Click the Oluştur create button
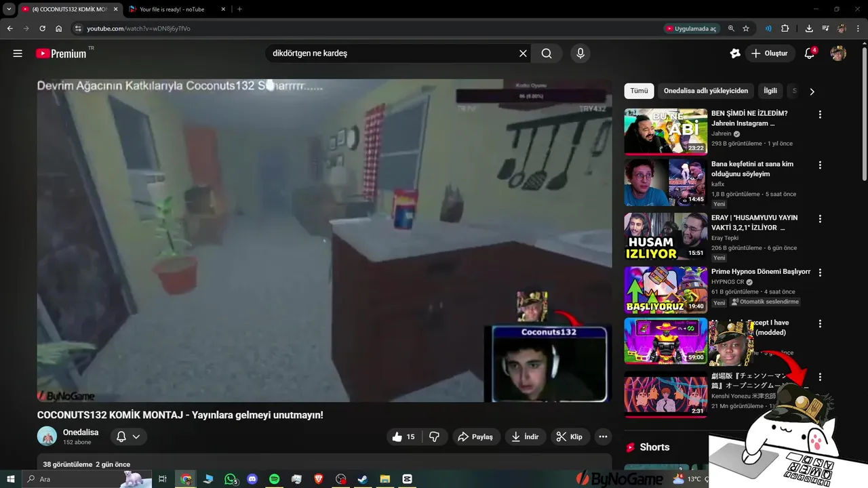The width and height of the screenshot is (868, 488). [x=770, y=54]
